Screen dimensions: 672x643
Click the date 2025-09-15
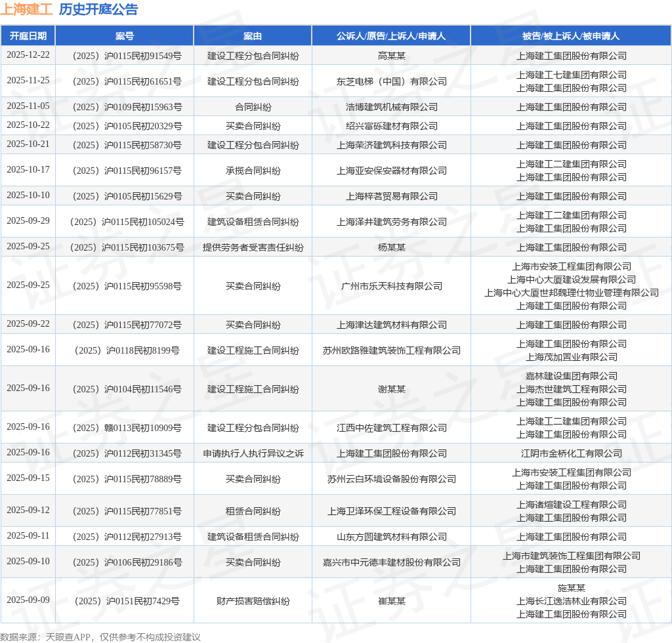pyautogui.click(x=28, y=478)
